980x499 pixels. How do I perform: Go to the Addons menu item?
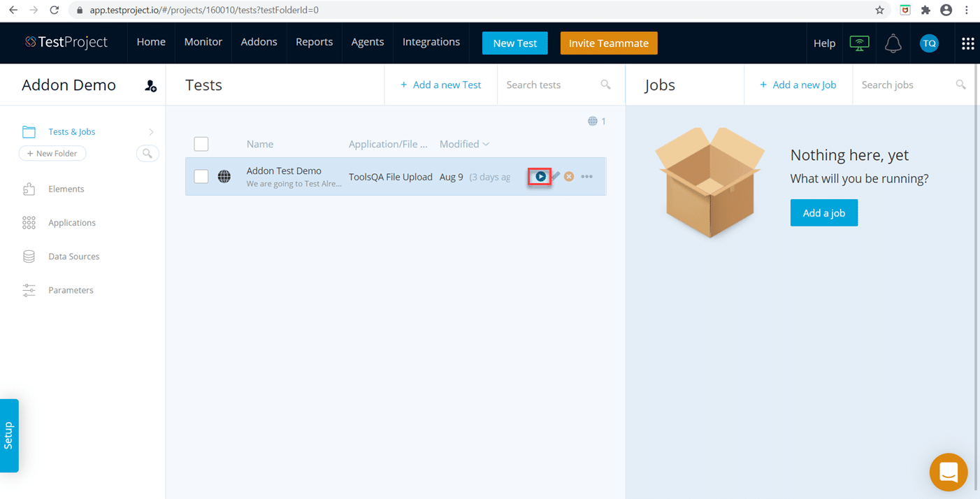pos(259,42)
